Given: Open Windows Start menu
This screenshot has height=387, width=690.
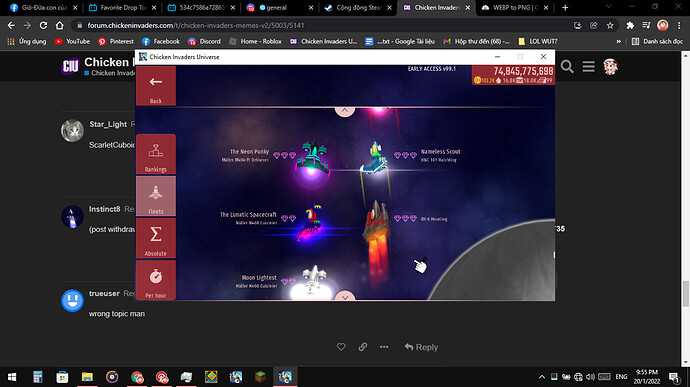Looking at the screenshot, I should click(x=12, y=377).
